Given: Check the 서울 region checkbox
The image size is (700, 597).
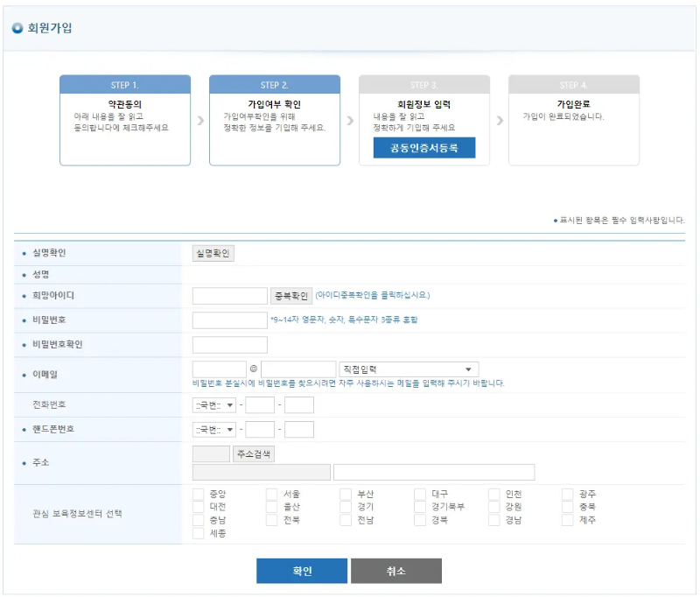Looking at the screenshot, I should coord(269,493).
